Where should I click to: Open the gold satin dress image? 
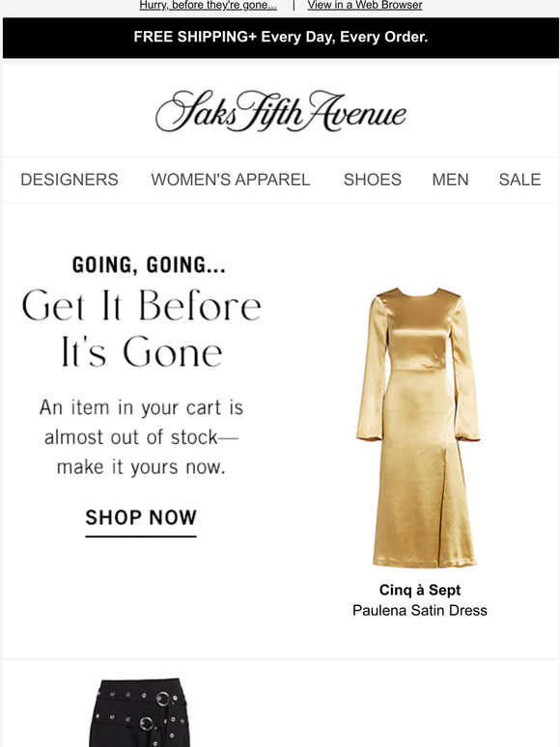tap(418, 427)
